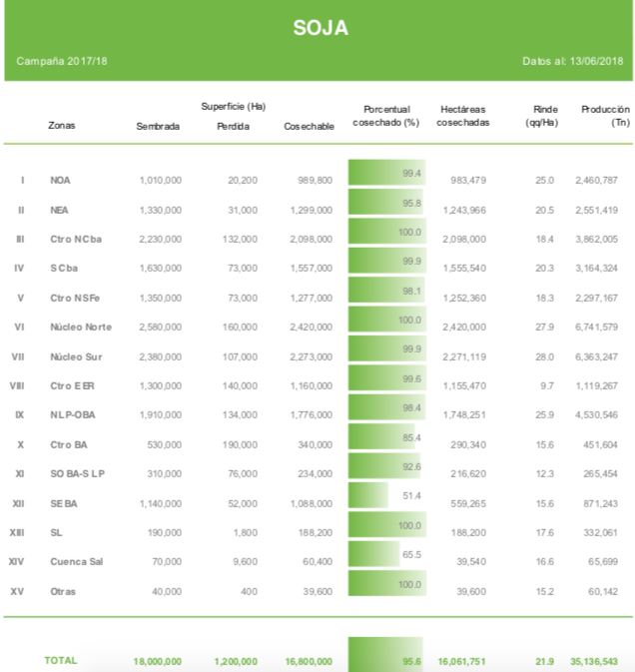This screenshot has width=635, height=672.
Task: Select the Núcleo Norte zone name
Action: pyautogui.click(x=81, y=328)
